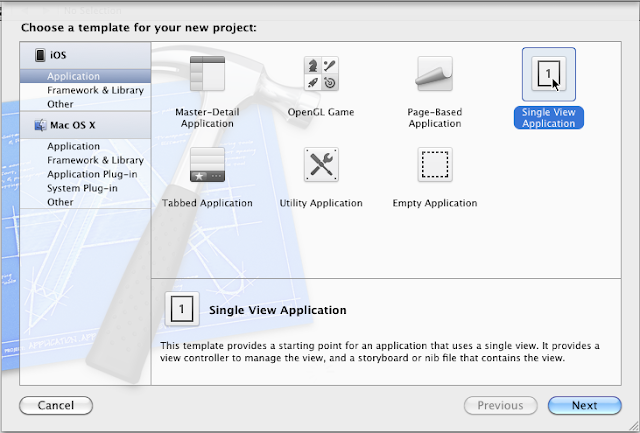Pick the Page-Based Application template icon

435,73
